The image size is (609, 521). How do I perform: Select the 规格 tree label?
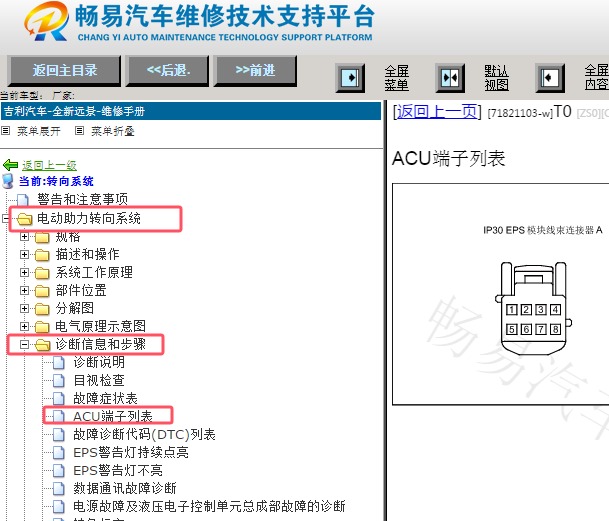click(x=68, y=237)
